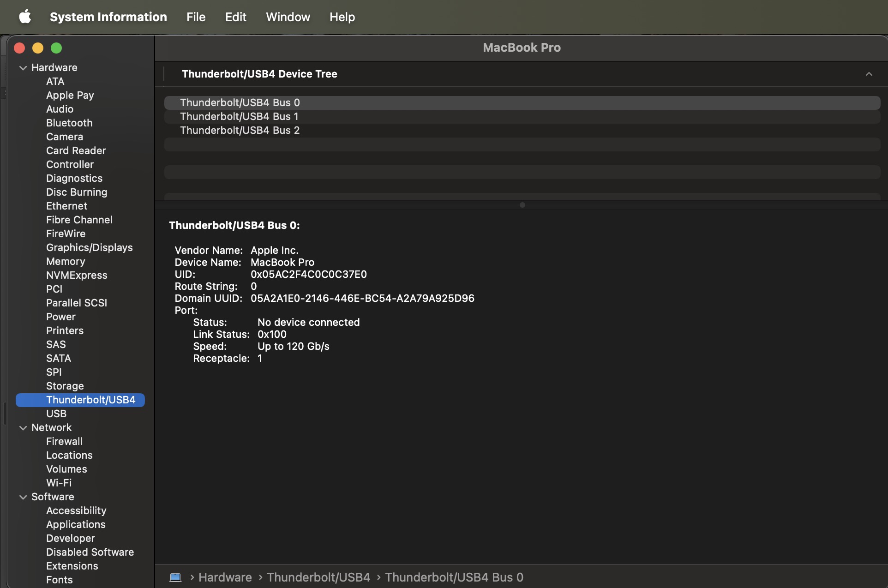The image size is (888, 588).
Task: Toggle the Device Tree sort arrow
Action: 869,74
